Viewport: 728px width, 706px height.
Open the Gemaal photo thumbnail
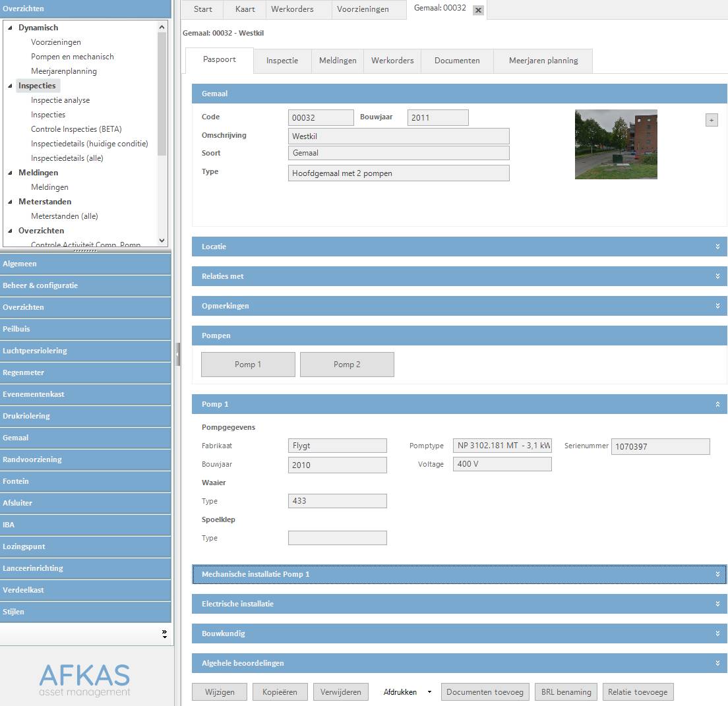click(x=616, y=144)
